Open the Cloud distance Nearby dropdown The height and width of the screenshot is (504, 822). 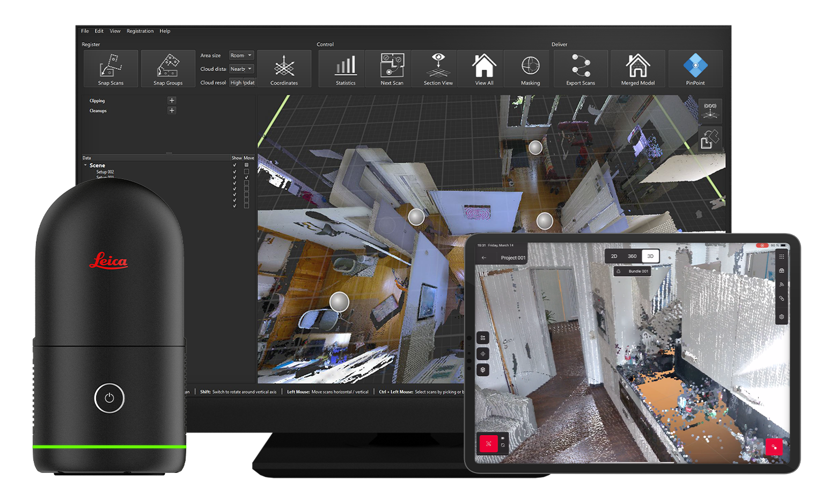[x=241, y=69]
